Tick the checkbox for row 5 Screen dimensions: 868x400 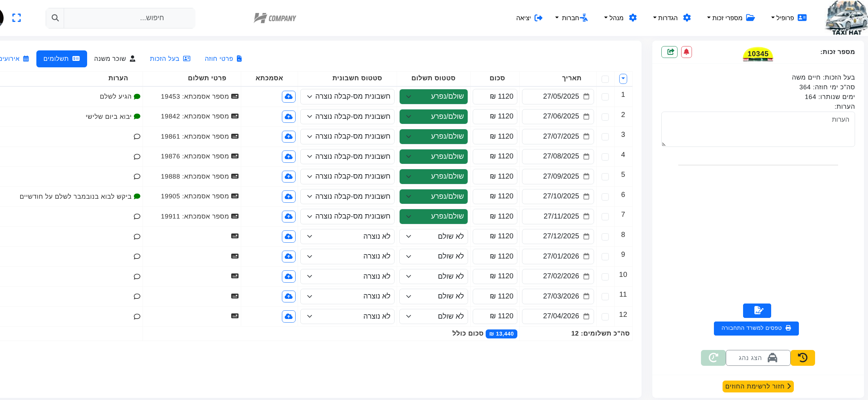[605, 176]
